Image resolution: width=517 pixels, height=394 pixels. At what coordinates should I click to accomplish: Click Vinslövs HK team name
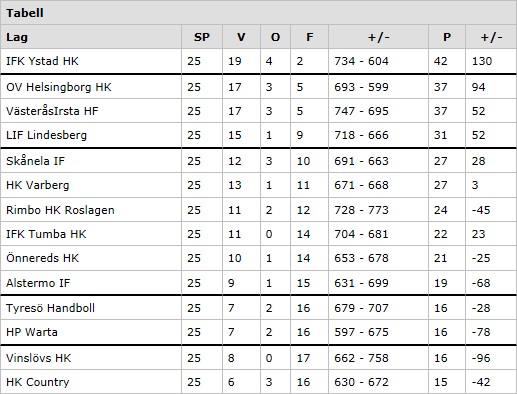click(x=39, y=358)
